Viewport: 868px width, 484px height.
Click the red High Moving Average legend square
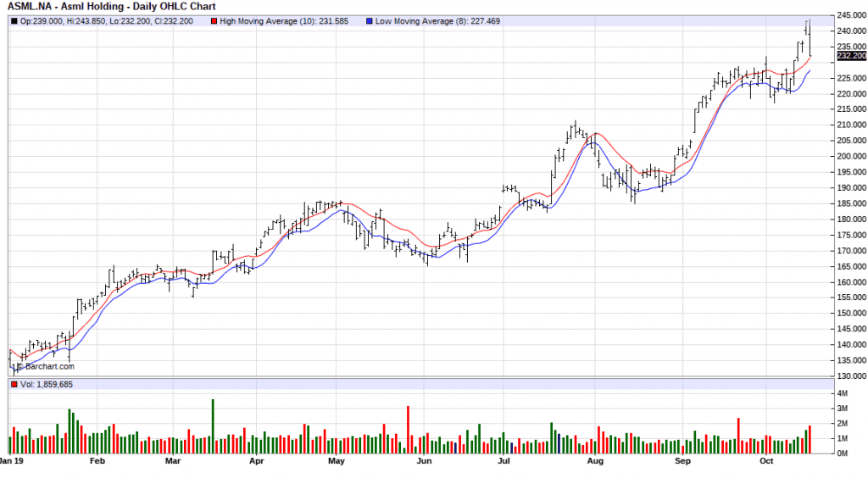click(215, 21)
